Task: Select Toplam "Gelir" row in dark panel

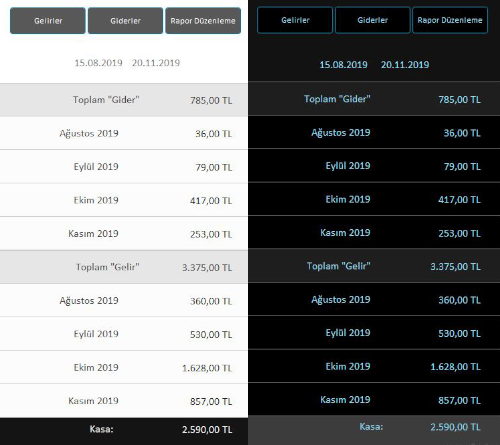Action: pyautogui.click(x=374, y=266)
